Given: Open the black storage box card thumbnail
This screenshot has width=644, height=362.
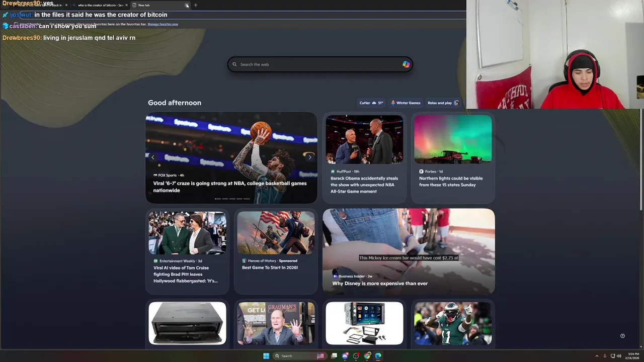Looking at the screenshot, I should (187, 323).
